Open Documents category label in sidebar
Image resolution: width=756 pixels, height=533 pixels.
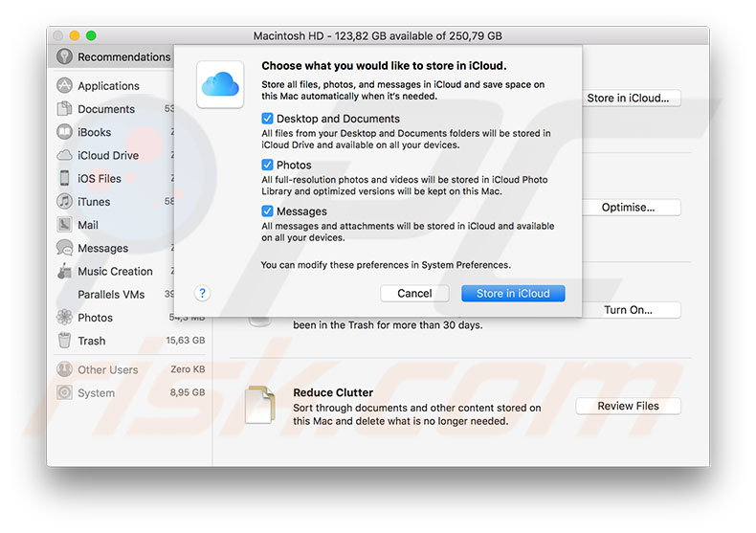click(x=106, y=109)
